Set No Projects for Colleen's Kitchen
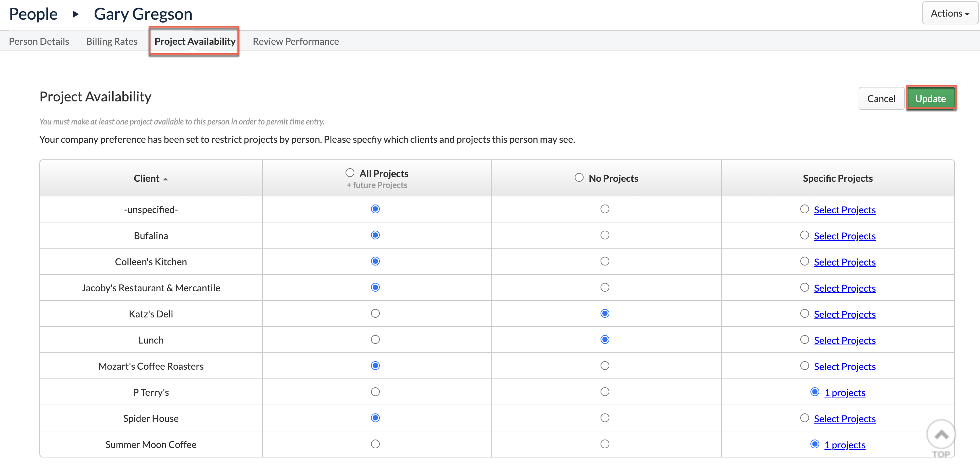 coord(605,261)
